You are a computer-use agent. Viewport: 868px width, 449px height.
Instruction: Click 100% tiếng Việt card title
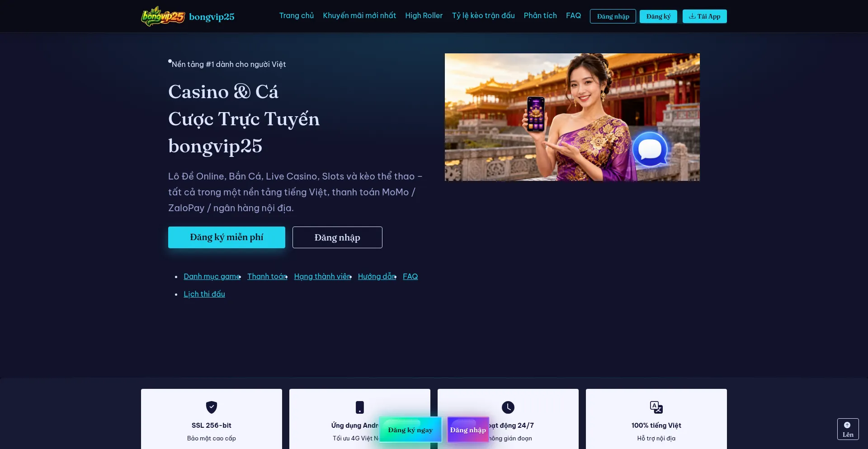click(656, 425)
